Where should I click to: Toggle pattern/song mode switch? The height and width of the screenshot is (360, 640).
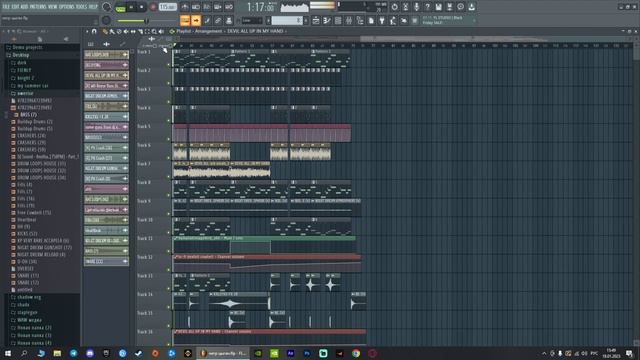120,8
